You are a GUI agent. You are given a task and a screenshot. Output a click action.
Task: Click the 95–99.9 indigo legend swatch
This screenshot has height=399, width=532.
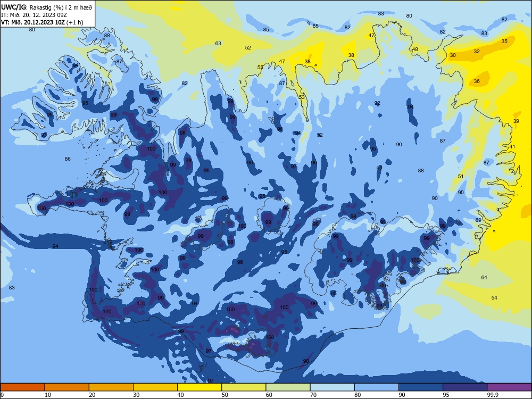coord(465,387)
